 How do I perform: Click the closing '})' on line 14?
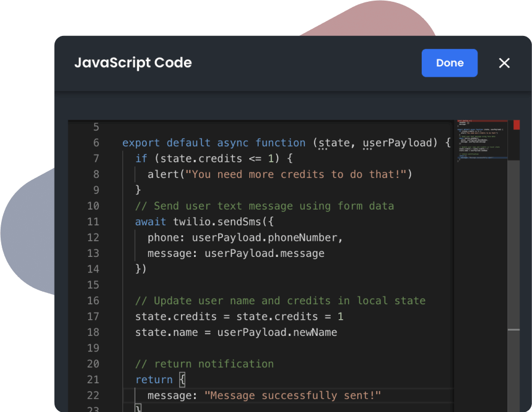(140, 269)
